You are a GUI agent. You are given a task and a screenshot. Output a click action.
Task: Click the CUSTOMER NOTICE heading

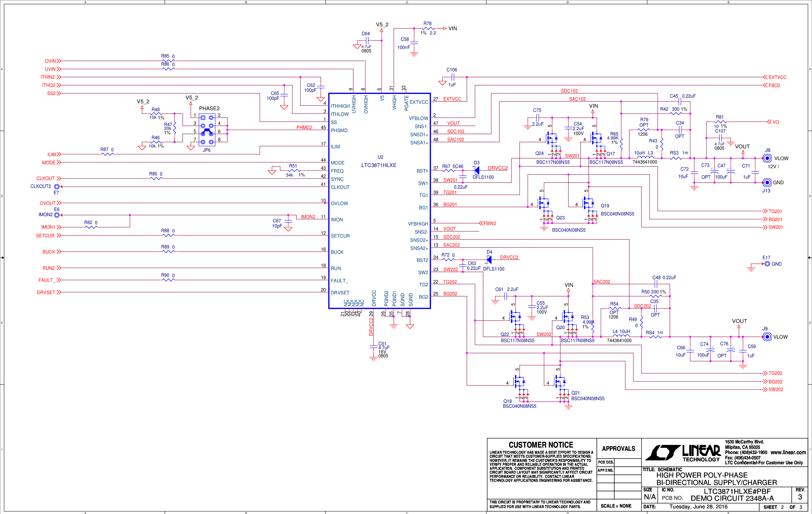coord(541,445)
